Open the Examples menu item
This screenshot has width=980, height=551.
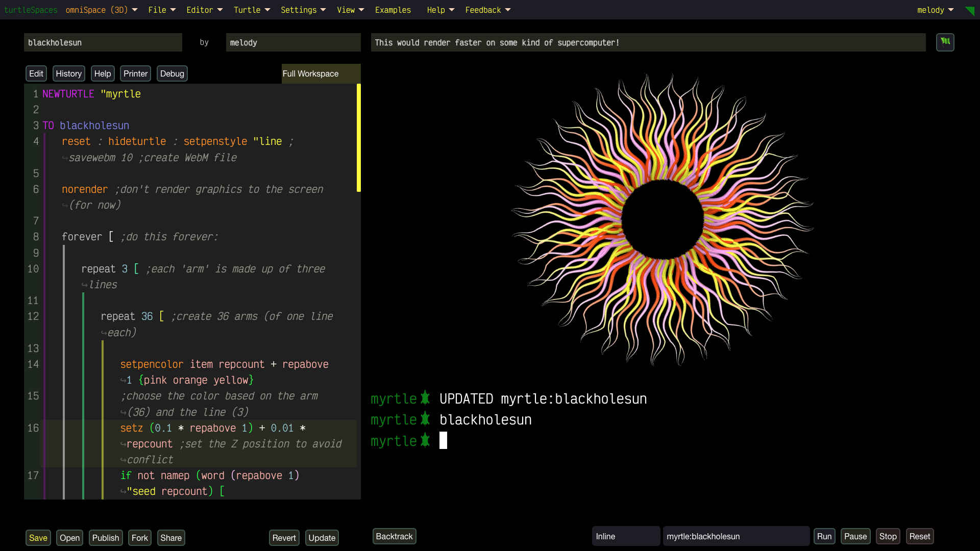coord(393,10)
